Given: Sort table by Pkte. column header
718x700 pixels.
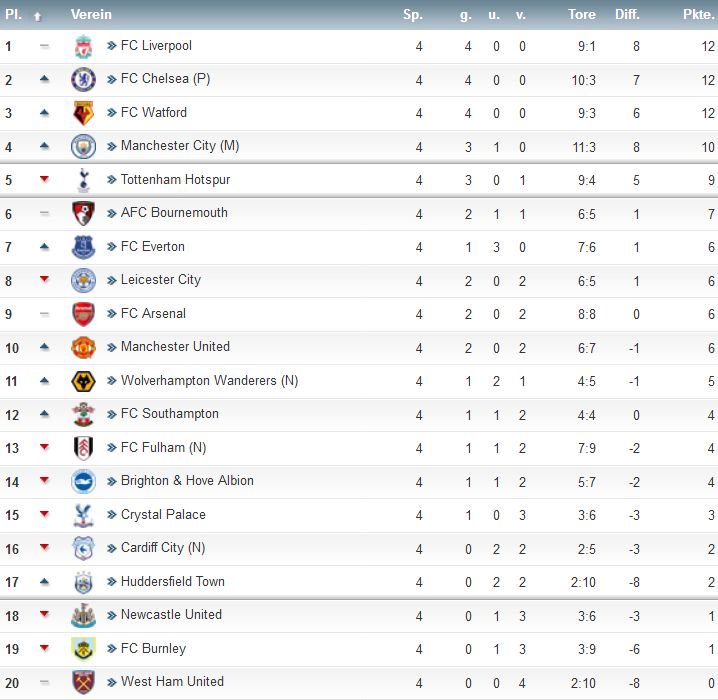Looking at the screenshot, I should tap(698, 14).
